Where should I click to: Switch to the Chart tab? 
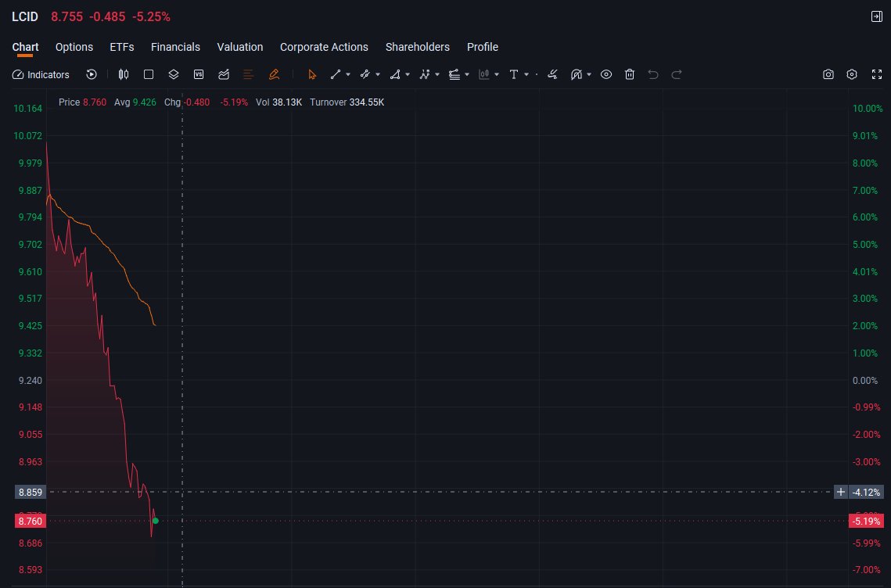(x=26, y=47)
